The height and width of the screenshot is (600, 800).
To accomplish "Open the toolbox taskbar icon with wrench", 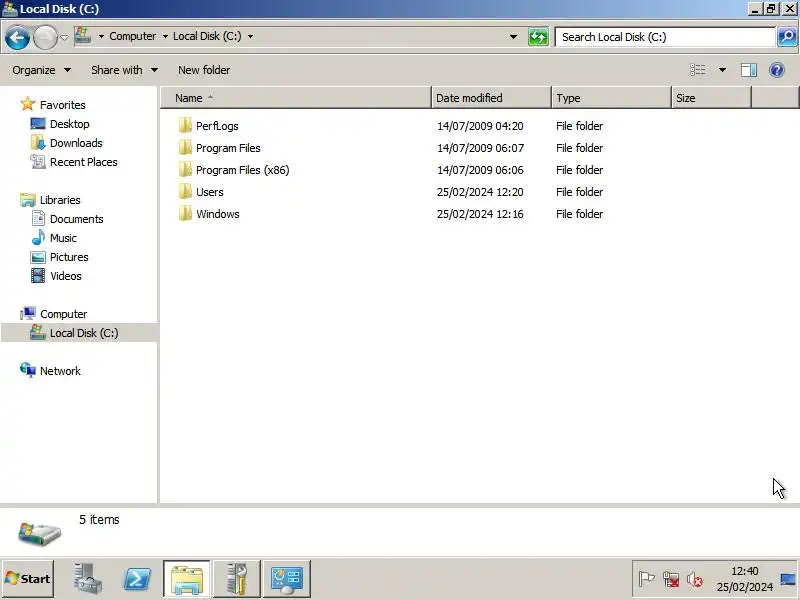I will click(x=237, y=579).
